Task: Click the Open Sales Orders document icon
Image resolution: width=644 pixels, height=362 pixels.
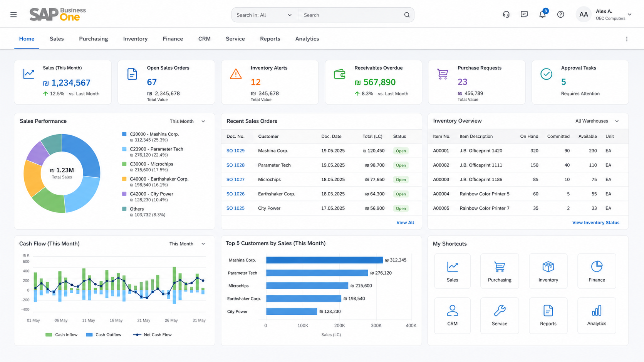Action: (132, 74)
